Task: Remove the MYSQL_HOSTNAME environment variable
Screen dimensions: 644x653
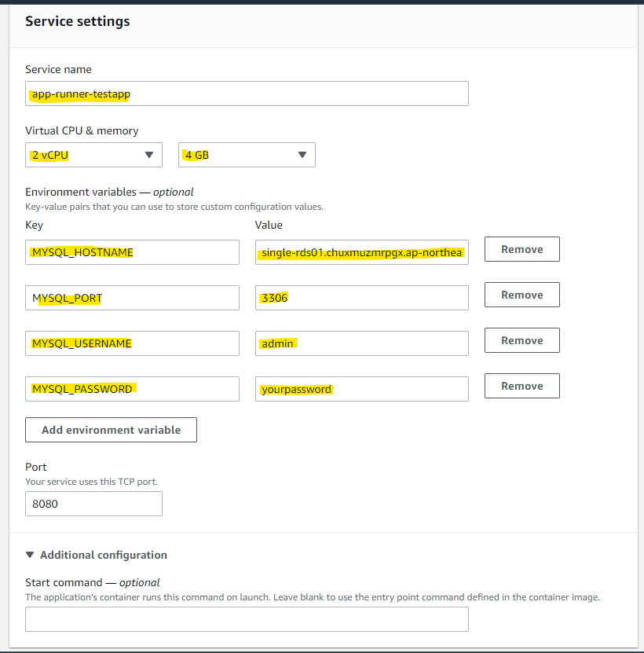Action: click(521, 249)
